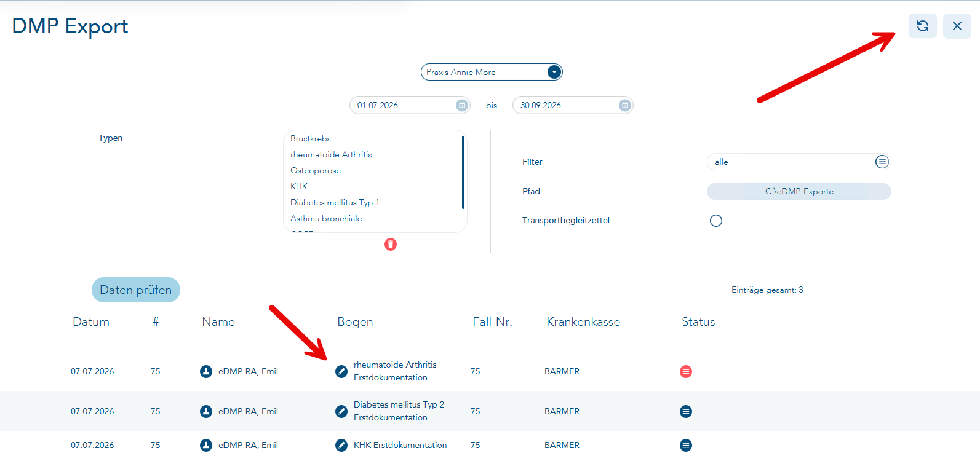Image resolution: width=980 pixels, height=469 pixels.
Task: Click the Status column header
Action: point(698,321)
